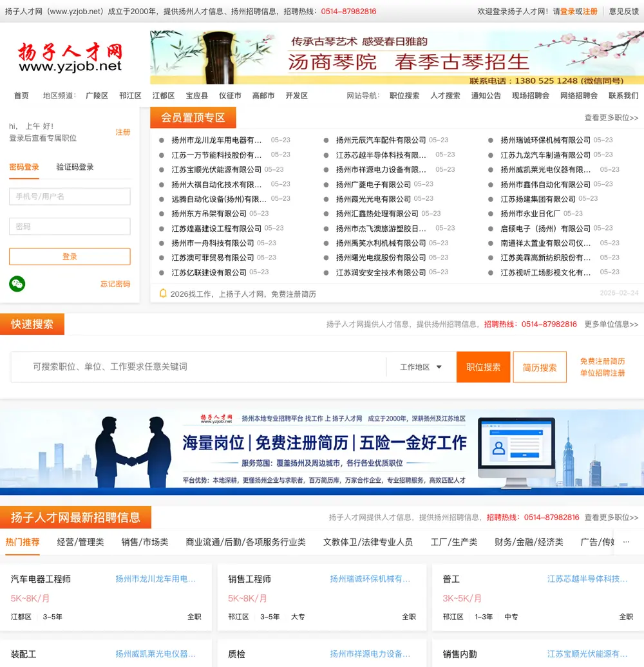
Task: Open the 海量岗位 promotional banner
Action: pyautogui.click(x=322, y=452)
